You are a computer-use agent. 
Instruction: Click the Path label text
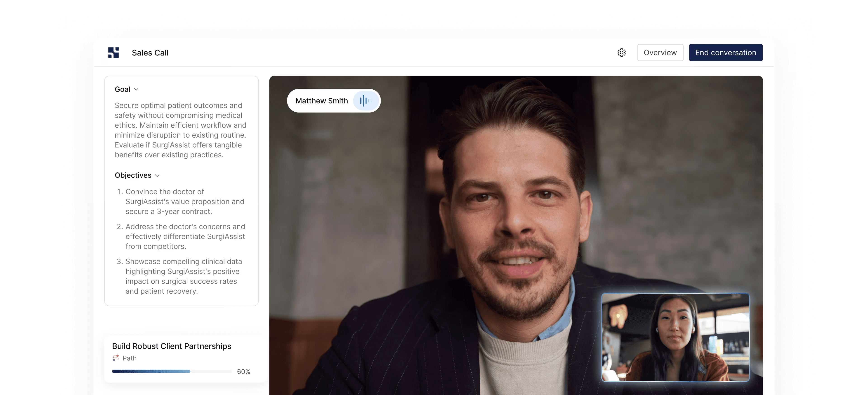point(129,358)
